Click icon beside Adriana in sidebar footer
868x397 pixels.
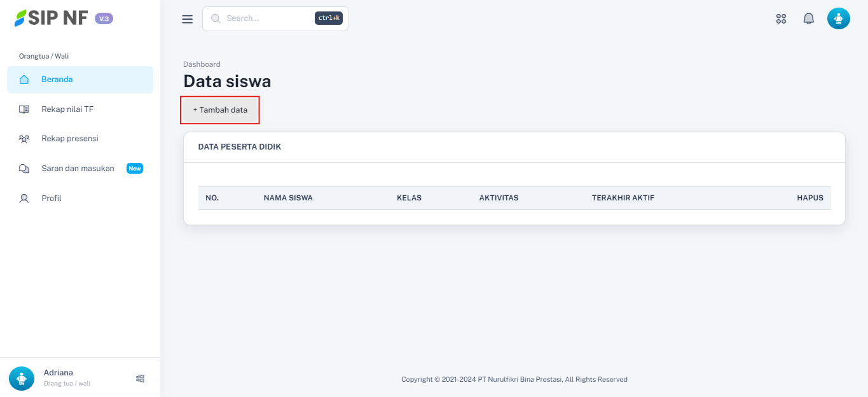coord(141,379)
